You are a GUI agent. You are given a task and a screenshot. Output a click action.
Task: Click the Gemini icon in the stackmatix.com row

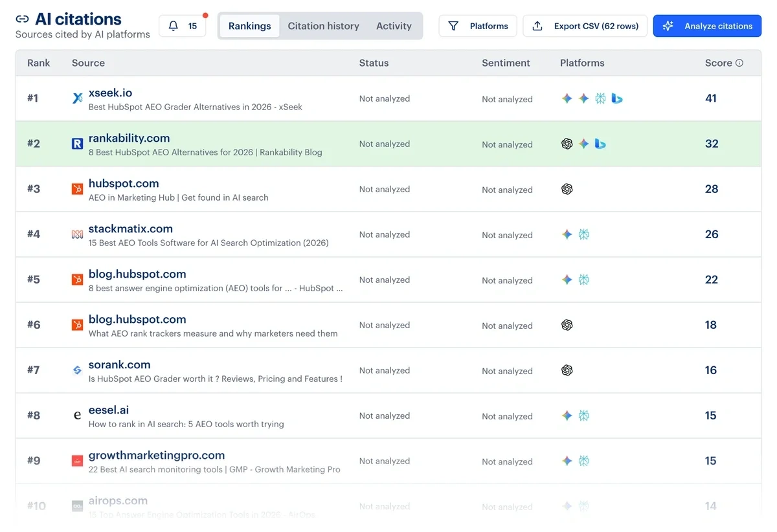pos(567,234)
